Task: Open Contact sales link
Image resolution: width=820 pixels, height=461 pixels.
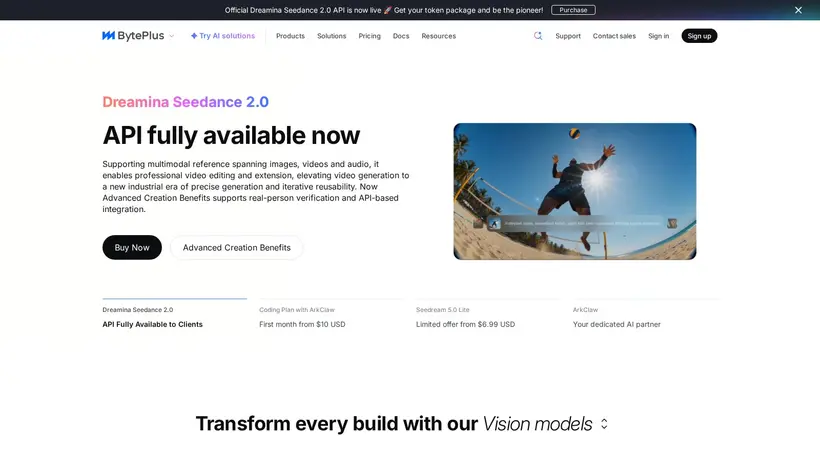Action: coord(614,36)
